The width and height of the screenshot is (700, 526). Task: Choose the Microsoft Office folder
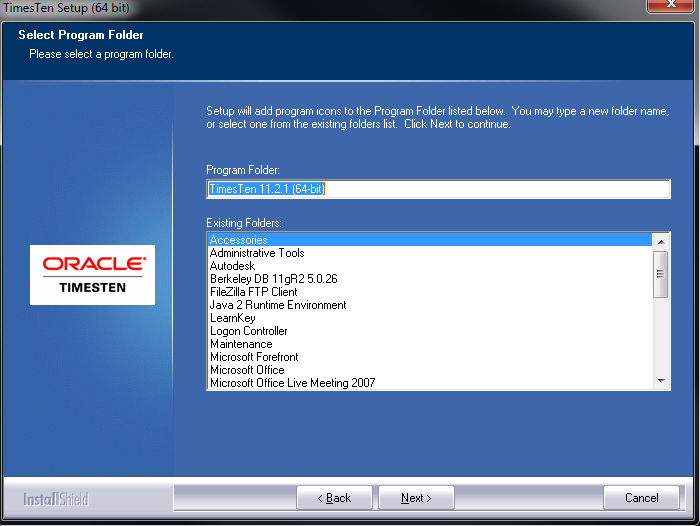point(430,370)
